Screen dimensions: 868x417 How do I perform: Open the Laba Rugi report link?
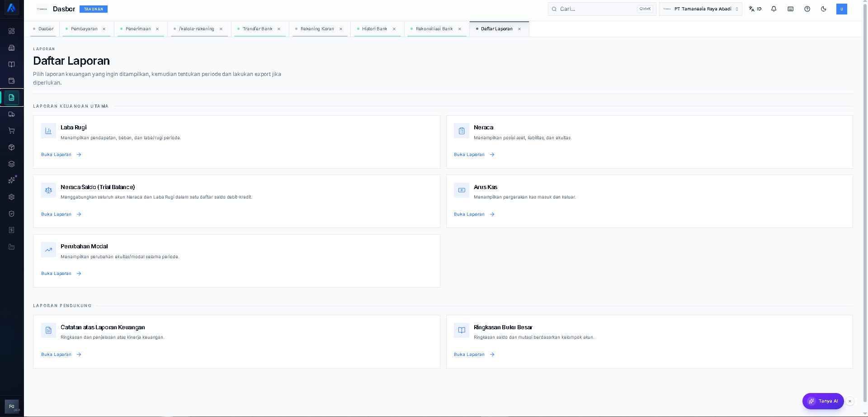click(x=61, y=155)
